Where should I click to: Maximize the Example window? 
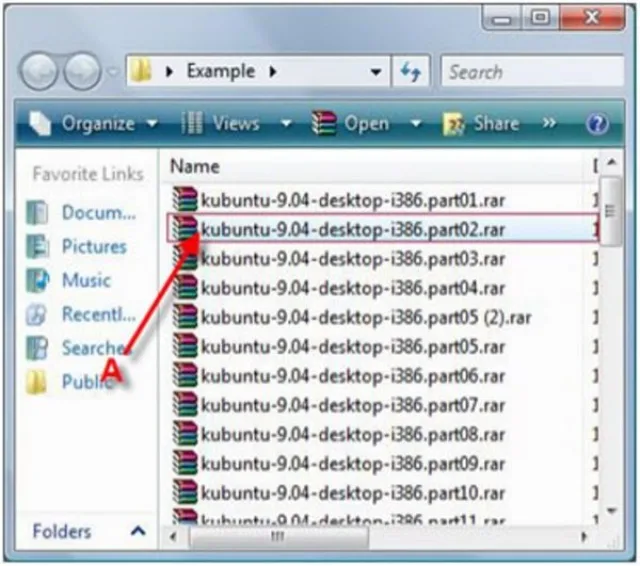click(540, 18)
